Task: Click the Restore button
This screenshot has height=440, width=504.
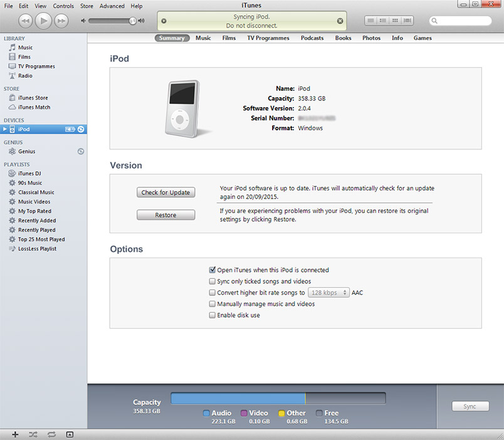Action: coord(166,215)
